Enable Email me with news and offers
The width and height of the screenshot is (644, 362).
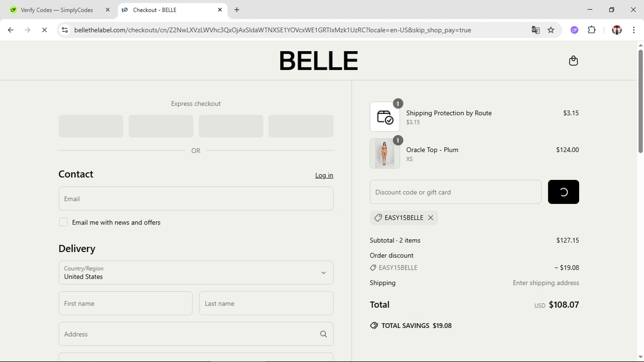(64, 222)
